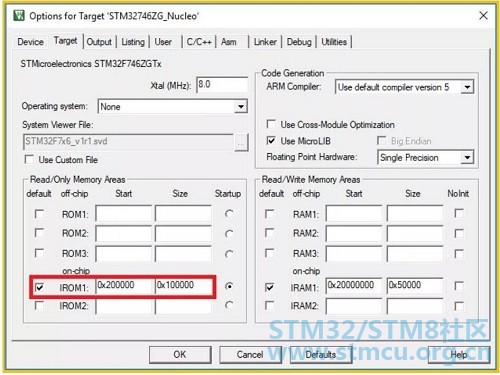Enable the Use Custom File checkbox

click(29, 159)
